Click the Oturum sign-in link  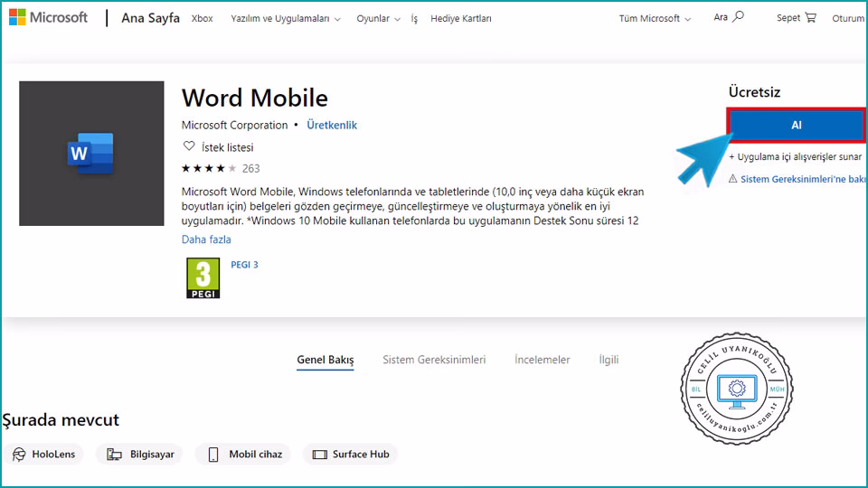848,18
